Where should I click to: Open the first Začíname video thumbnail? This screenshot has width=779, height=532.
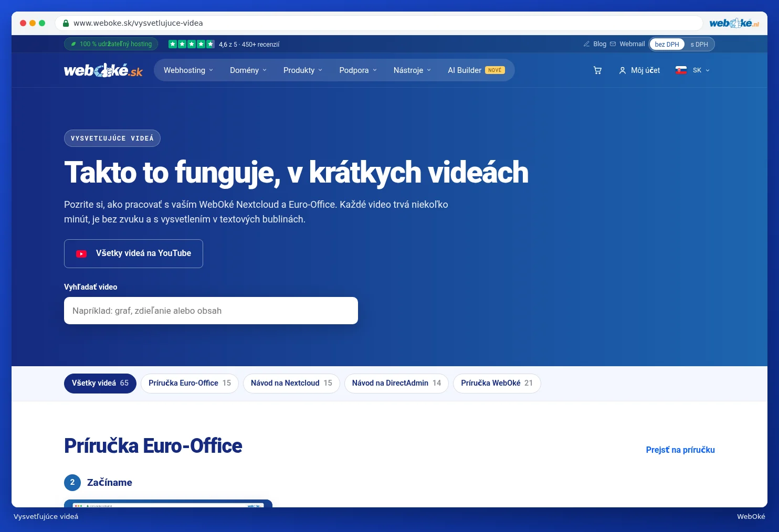click(168, 503)
